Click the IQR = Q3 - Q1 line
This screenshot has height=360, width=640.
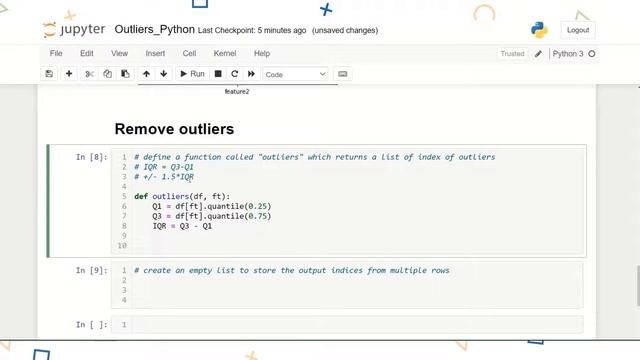(182, 226)
